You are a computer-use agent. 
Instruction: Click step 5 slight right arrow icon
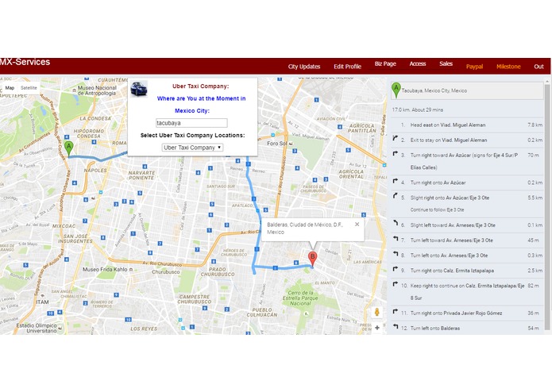[x=396, y=196]
